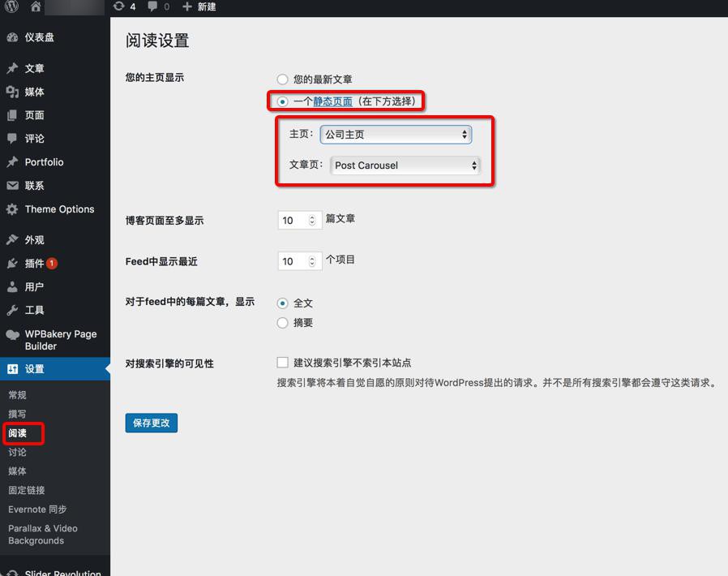728x576 pixels.
Task: Click the 文章 pushpin icon
Action: tap(12, 68)
